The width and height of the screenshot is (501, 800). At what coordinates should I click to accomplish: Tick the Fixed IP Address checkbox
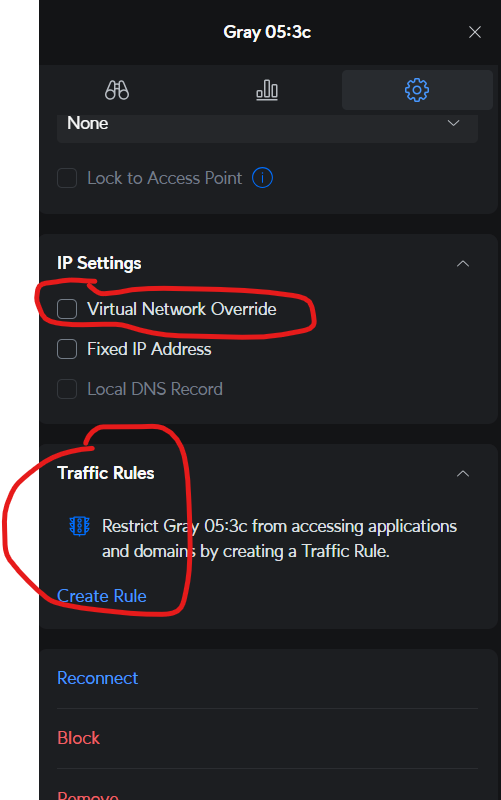click(x=67, y=349)
